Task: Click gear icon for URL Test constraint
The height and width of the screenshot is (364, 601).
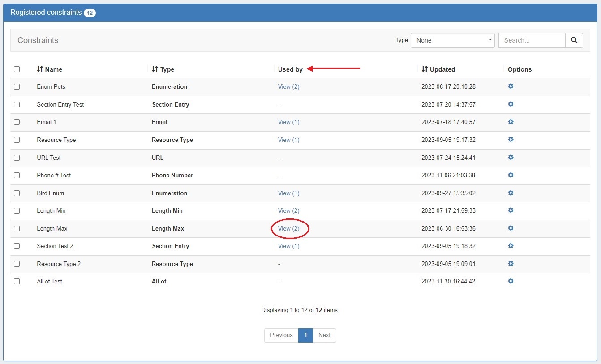Action: tap(511, 158)
